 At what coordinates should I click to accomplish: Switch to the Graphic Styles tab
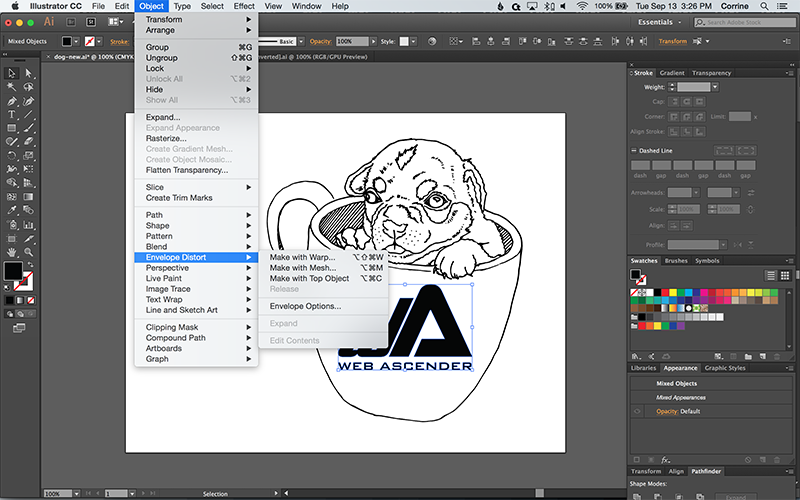coord(725,368)
